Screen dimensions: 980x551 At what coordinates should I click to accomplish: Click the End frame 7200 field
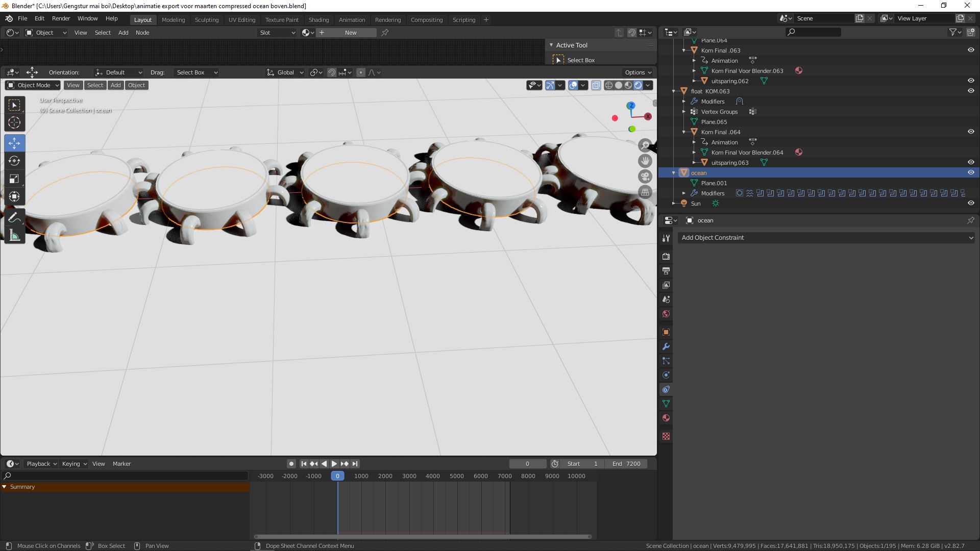click(626, 464)
